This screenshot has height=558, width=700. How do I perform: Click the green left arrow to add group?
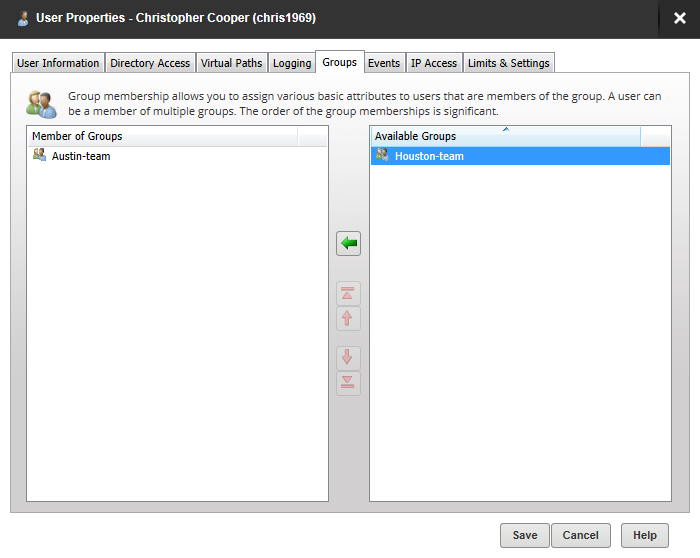click(348, 244)
